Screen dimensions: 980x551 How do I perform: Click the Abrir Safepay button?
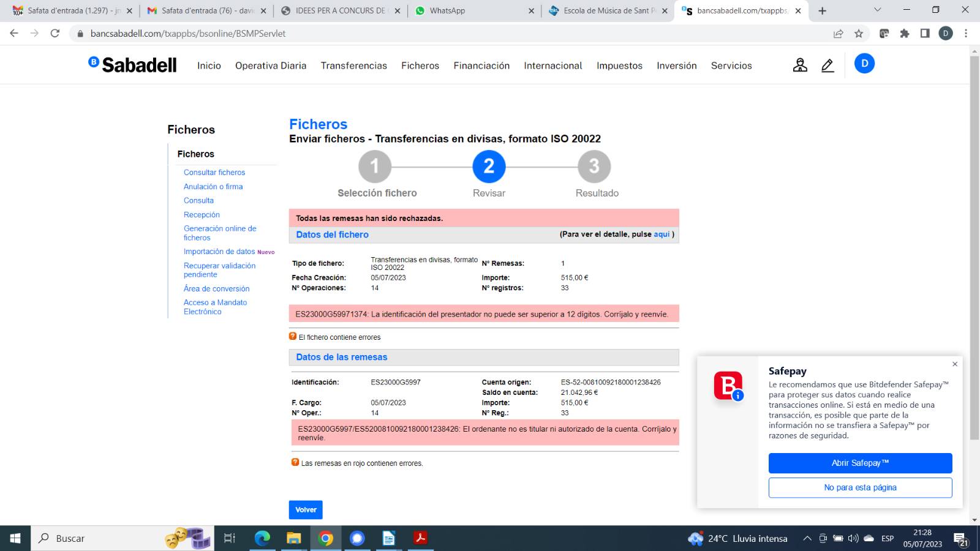[860, 463]
